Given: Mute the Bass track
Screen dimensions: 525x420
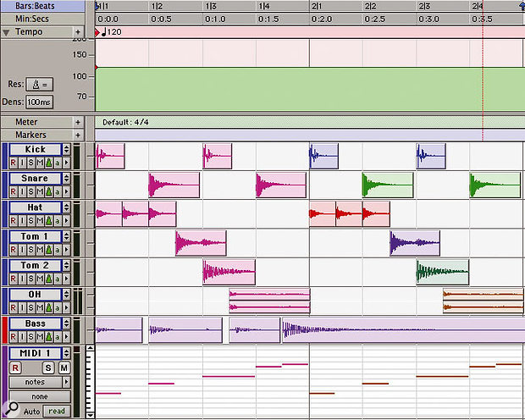Looking at the screenshot, I should point(40,337).
